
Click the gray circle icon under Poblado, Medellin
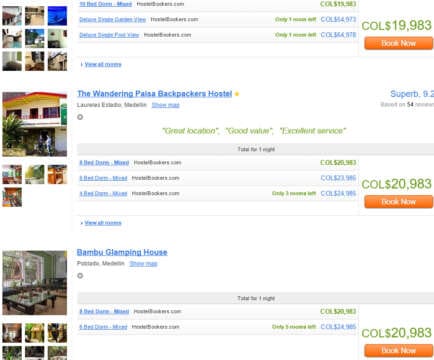tap(80, 276)
